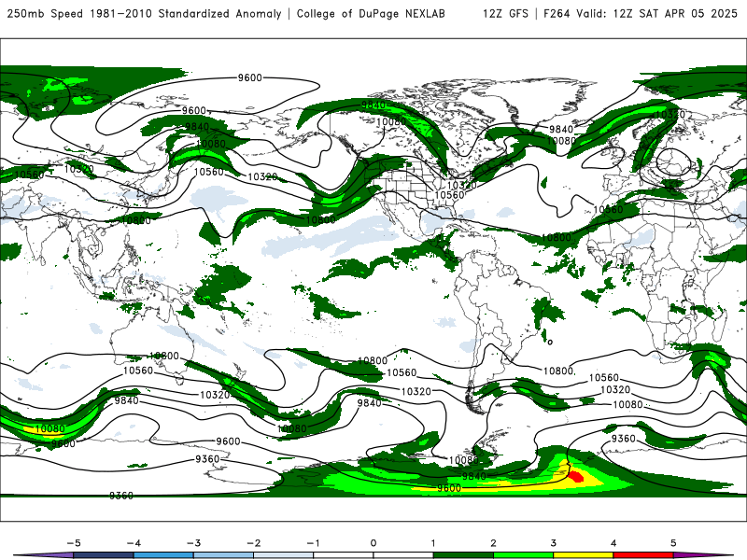Click the '3' tick label on the colorbar

(553, 543)
